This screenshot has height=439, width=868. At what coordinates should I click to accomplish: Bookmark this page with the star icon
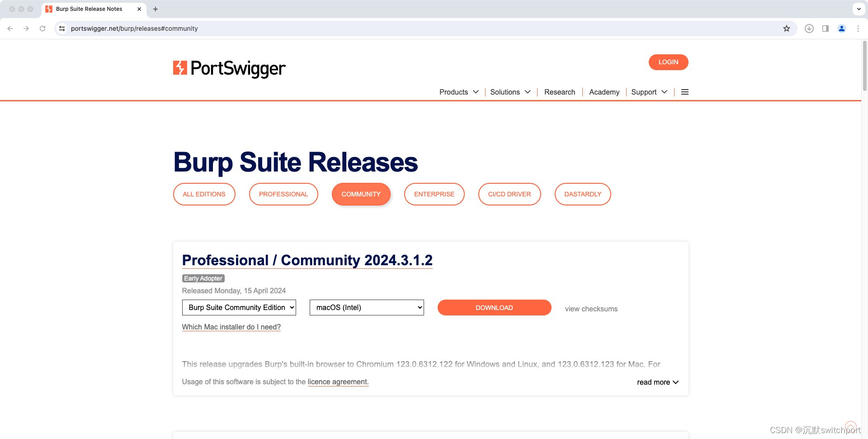[x=787, y=29]
